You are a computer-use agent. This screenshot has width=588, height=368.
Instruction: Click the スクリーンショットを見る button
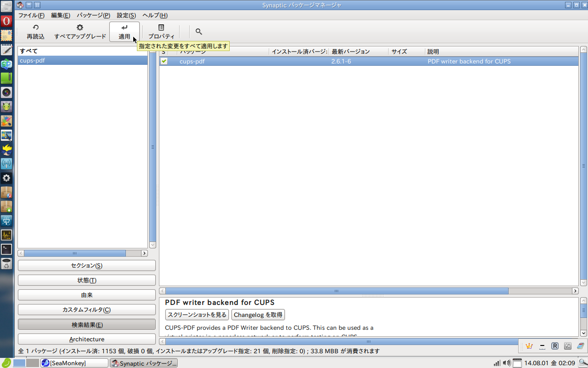(x=197, y=315)
